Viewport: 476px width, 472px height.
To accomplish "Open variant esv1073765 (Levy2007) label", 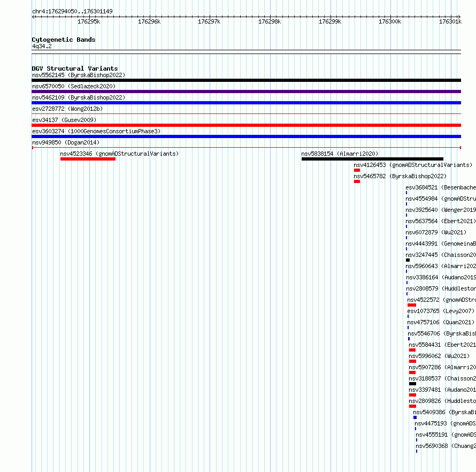I will click(441, 311).
